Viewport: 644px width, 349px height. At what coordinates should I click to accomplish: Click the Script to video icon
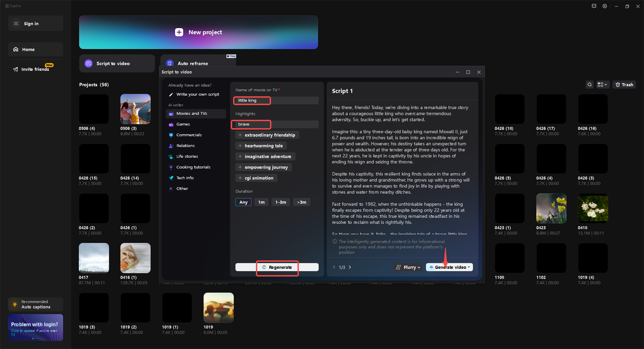click(x=89, y=63)
